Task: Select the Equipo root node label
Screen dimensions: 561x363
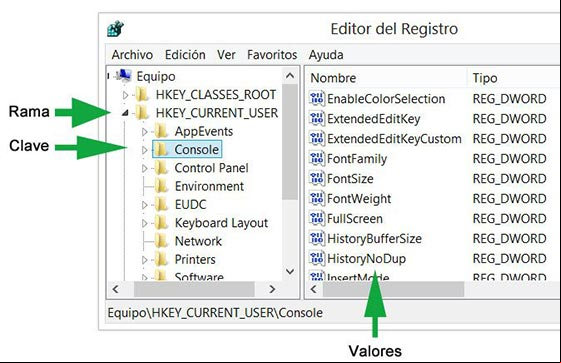Action: click(x=156, y=76)
